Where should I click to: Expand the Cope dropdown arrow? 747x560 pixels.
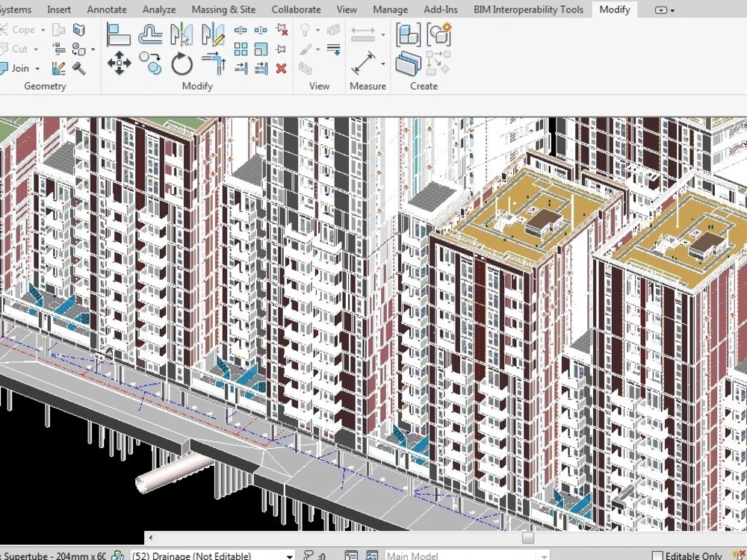[43, 30]
